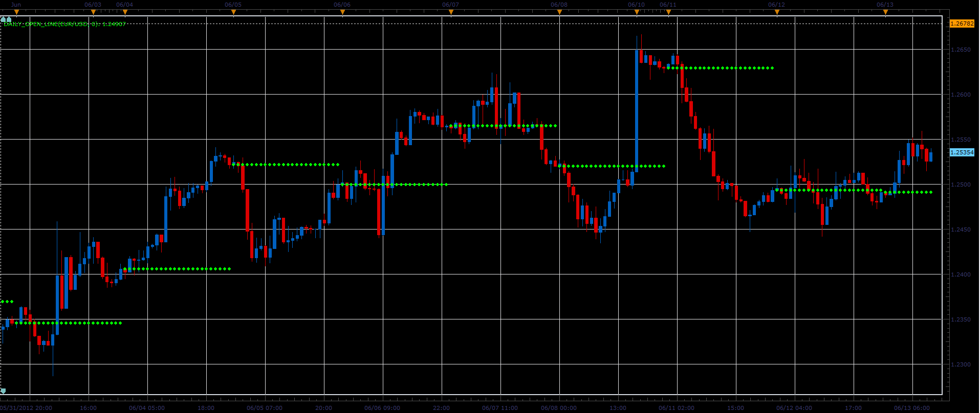
Task: Click the 1.2400 price axis label
Action: 961,274
